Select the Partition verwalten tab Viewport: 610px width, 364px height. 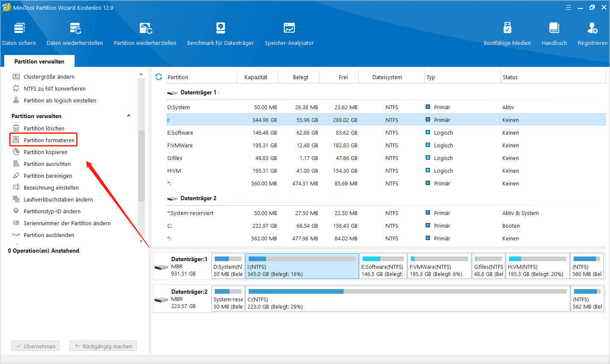(39, 61)
